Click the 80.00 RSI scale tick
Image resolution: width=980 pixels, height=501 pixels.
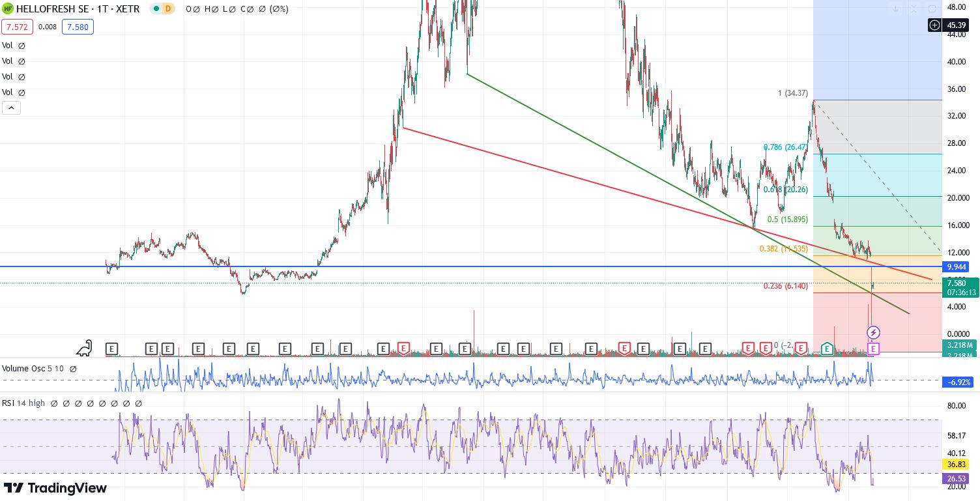[x=956, y=406]
